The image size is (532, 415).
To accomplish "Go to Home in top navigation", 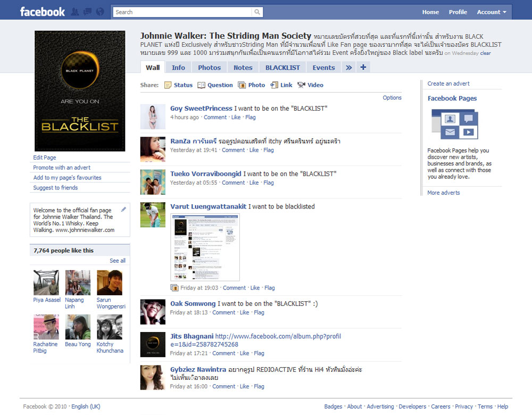I will tap(430, 12).
